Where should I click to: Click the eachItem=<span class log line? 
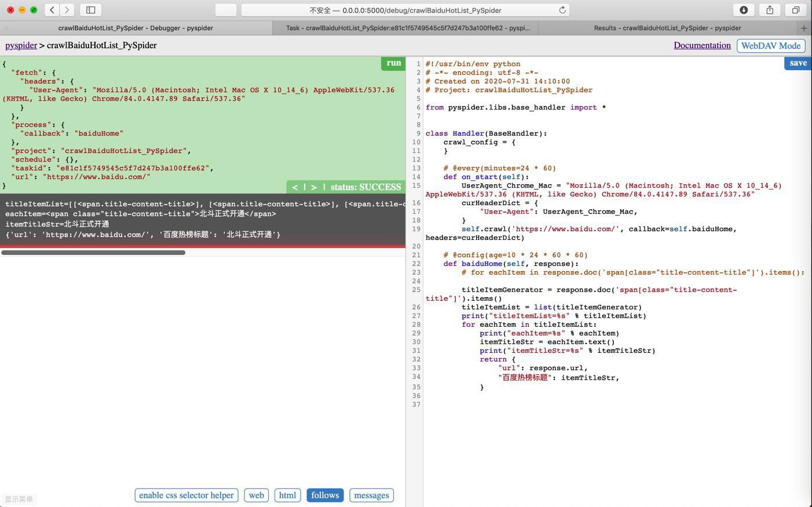pos(141,214)
